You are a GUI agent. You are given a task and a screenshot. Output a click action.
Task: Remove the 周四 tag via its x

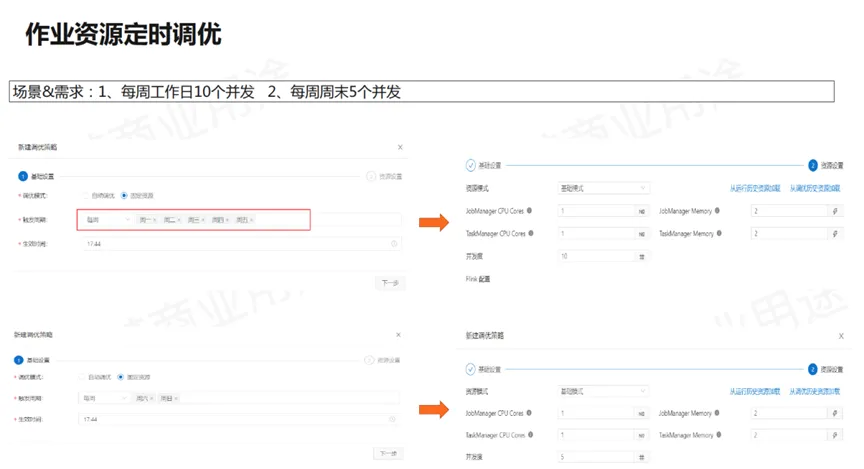pos(227,220)
